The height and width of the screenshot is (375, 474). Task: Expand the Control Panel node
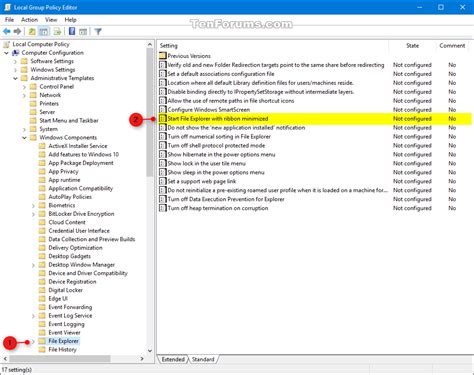point(24,87)
